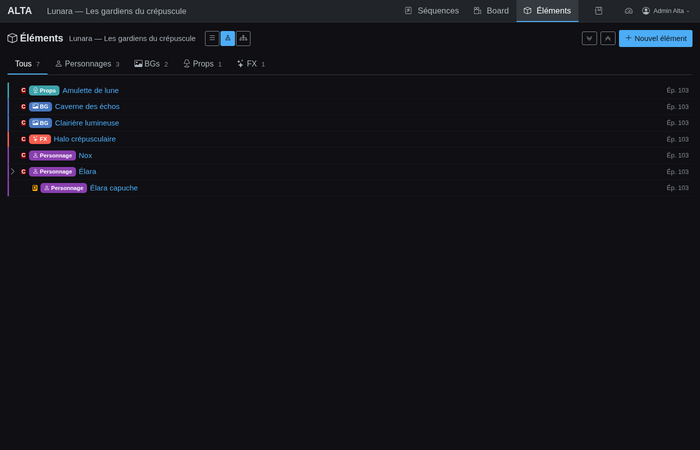Open the Admin Alta user menu

[666, 11]
